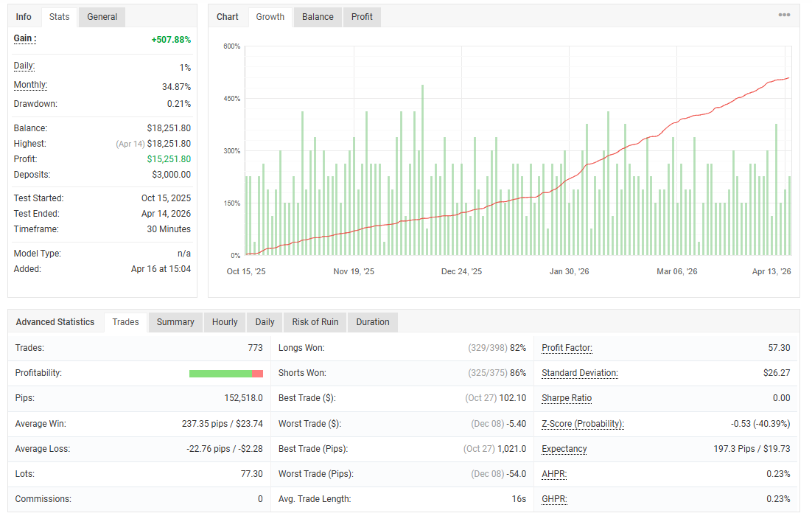This screenshot has width=812, height=516.
Task: Click the deposits value $3,000.00
Action: [172, 175]
